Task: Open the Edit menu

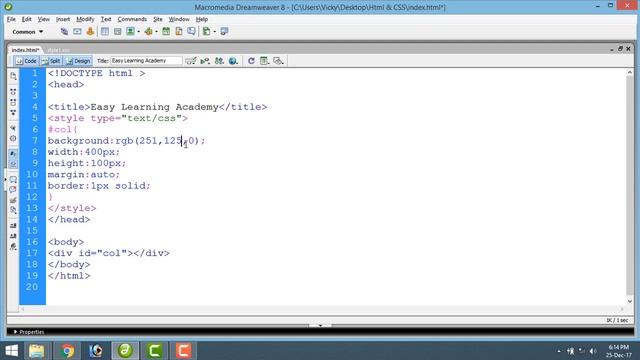Action: point(27,19)
